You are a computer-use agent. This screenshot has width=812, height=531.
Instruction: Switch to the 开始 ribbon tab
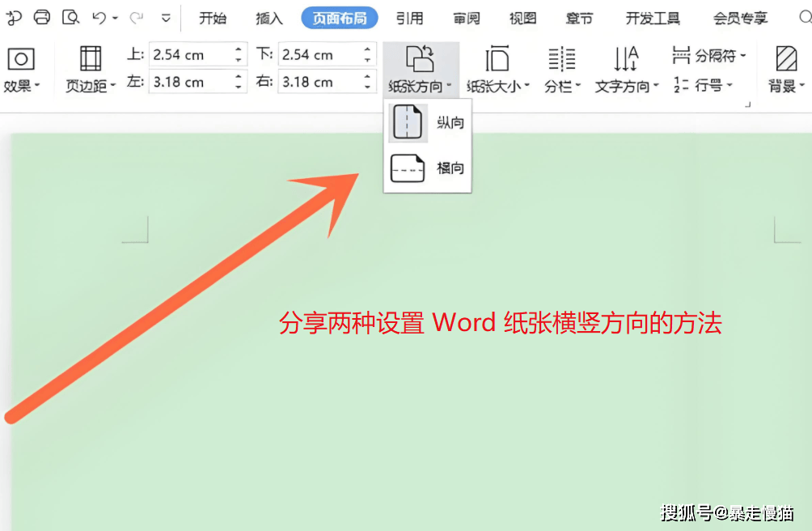point(212,18)
